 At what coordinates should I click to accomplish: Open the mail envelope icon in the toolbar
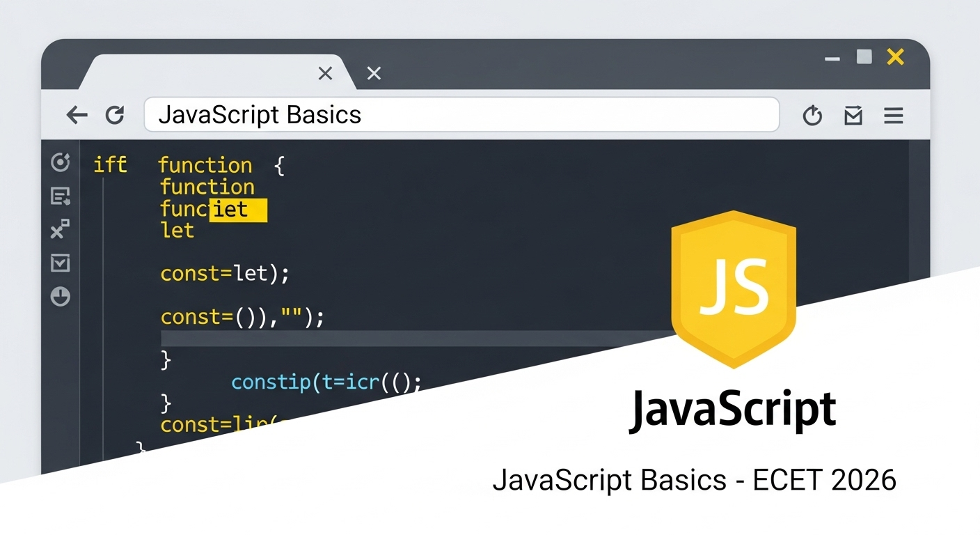point(853,116)
